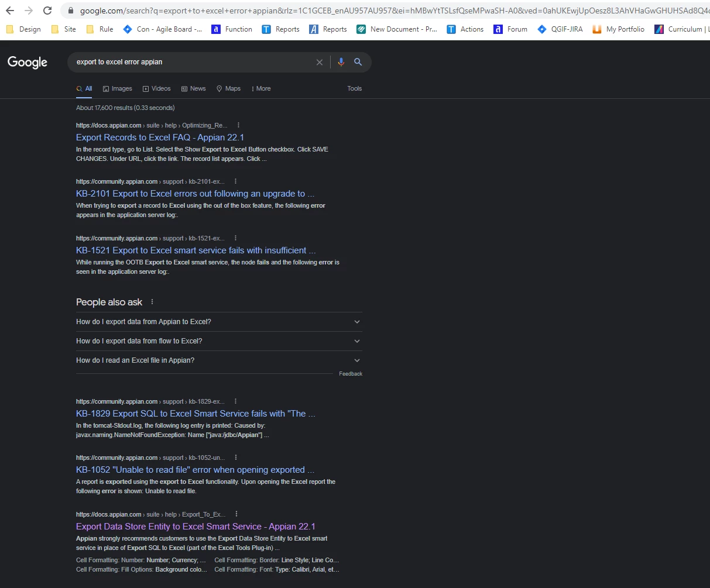Screen dimensions: 710x588
Task: Reload the page with the refresh icon
Action: (47, 11)
